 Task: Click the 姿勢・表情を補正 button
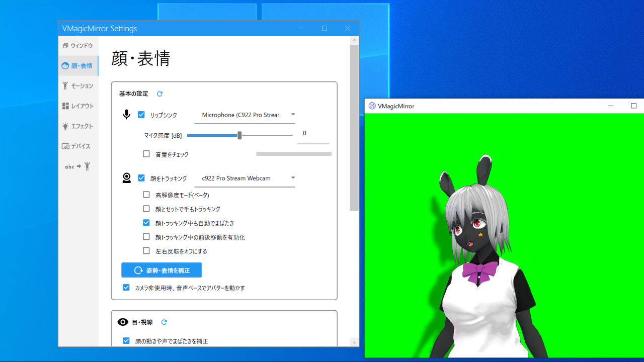[x=162, y=270]
